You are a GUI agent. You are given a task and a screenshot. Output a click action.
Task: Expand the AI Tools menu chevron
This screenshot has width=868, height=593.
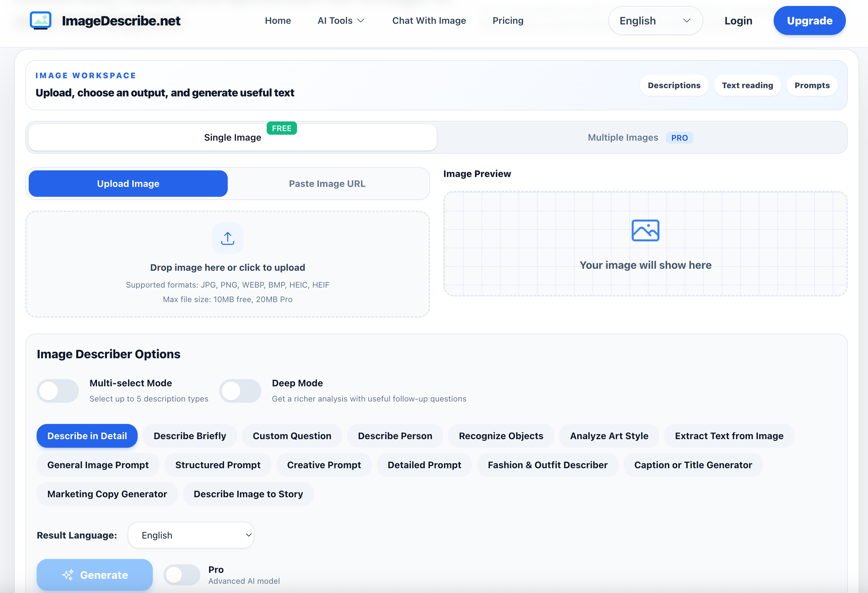[361, 20]
